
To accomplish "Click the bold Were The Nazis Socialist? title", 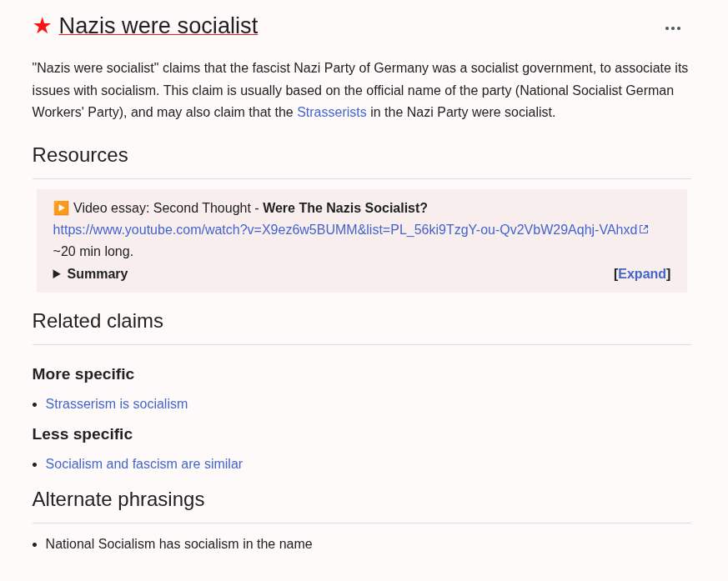I will coord(345,208).
